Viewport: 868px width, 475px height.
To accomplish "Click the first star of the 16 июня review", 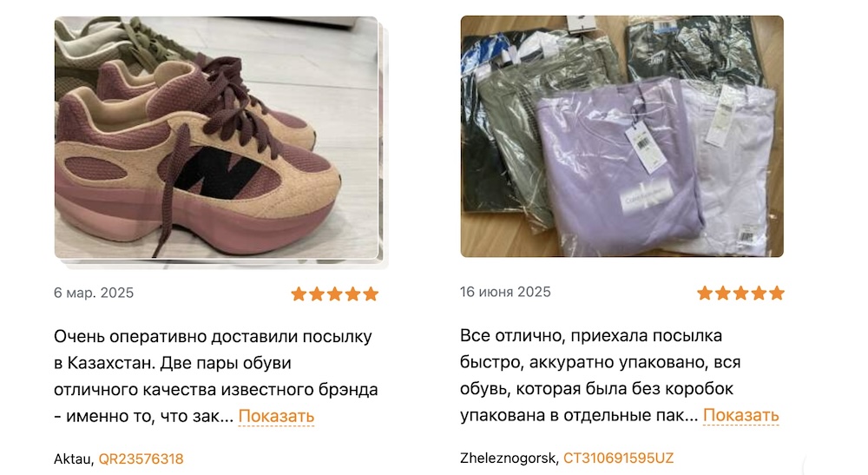I will coord(705,293).
